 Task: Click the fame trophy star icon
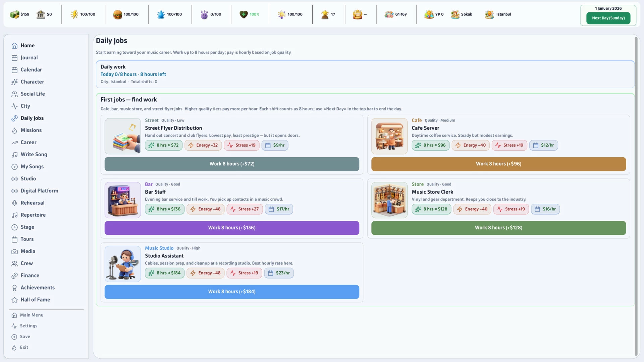[x=325, y=14]
